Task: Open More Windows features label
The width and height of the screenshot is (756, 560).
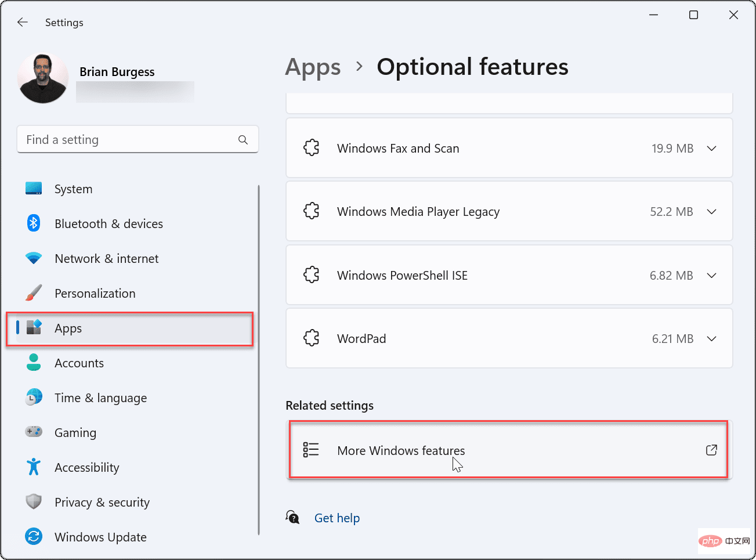Action: pyautogui.click(x=401, y=450)
